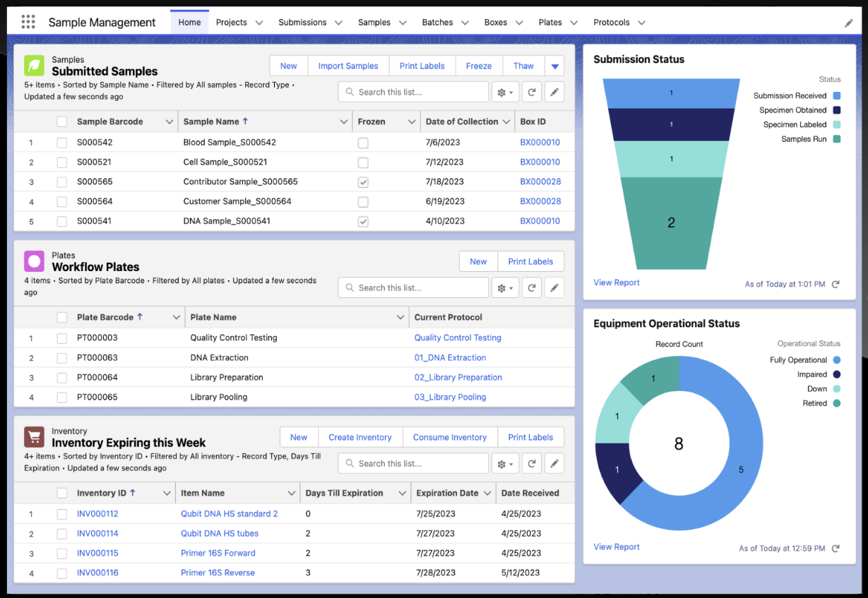Edit the Workflow Plates list inline
The width and height of the screenshot is (868, 598).
point(554,287)
